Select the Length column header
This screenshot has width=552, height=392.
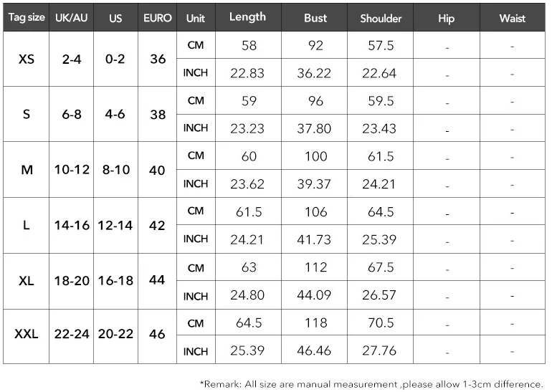click(x=247, y=17)
